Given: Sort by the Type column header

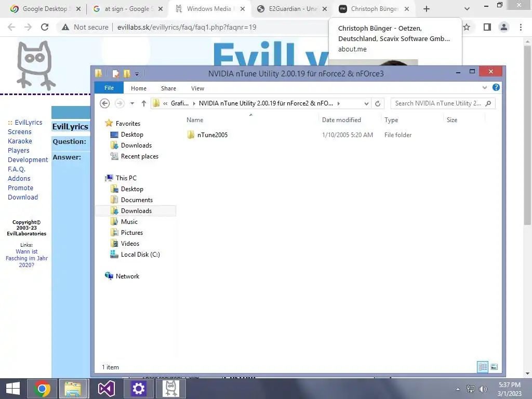Looking at the screenshot, I should [x=391, y=120].
